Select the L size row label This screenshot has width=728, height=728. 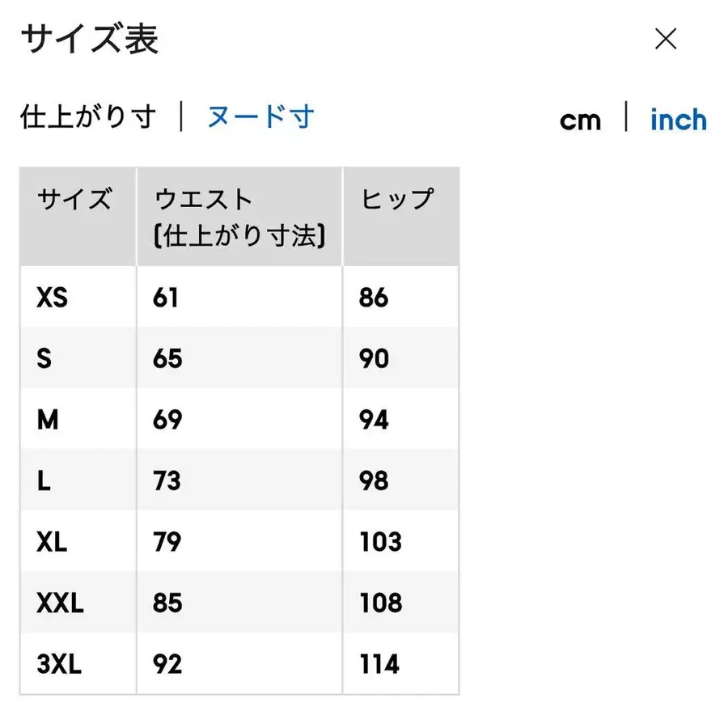44,480
